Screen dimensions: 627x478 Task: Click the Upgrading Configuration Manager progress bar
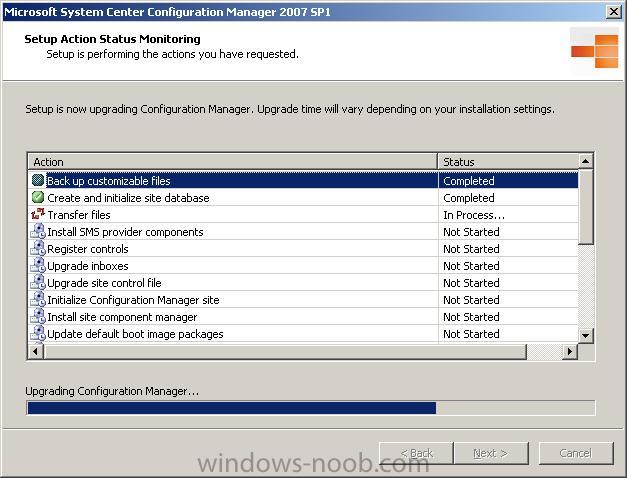(x=311, y=408)
